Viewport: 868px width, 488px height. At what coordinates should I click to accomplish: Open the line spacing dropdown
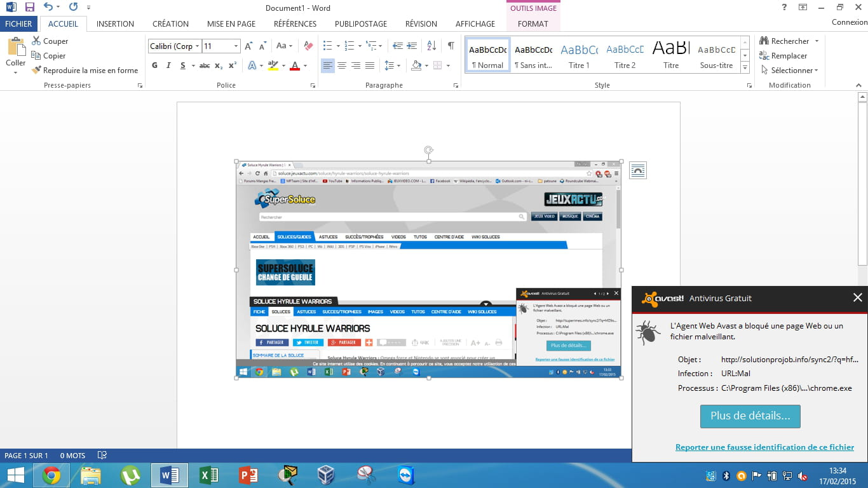pos(398,65)
